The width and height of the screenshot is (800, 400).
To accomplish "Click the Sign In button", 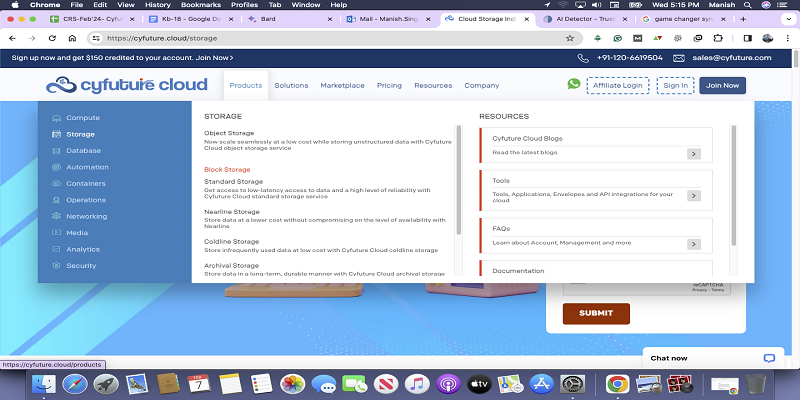I will pyautogui.click(x=675, y=86).
